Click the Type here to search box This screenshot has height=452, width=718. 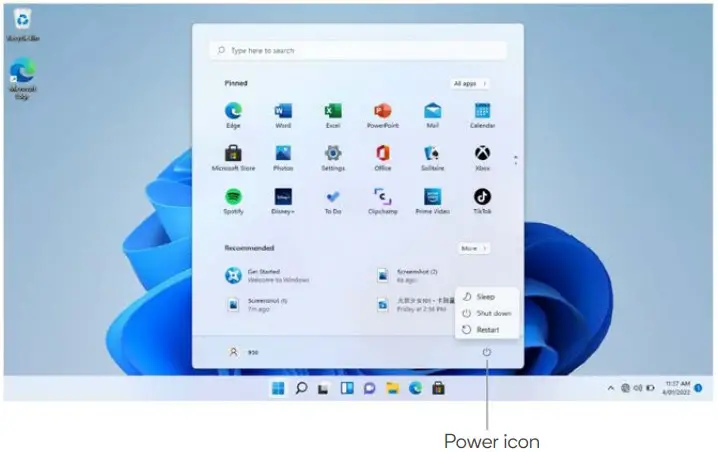(358, 50)
